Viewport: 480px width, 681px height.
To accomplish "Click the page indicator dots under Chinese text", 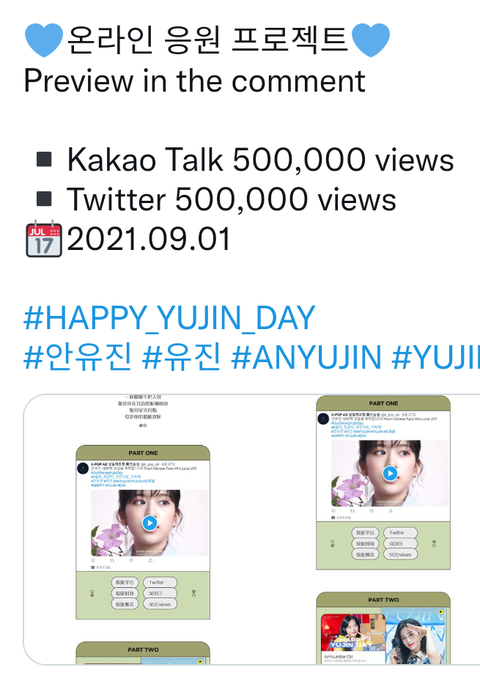I will [x=143, y=426].
